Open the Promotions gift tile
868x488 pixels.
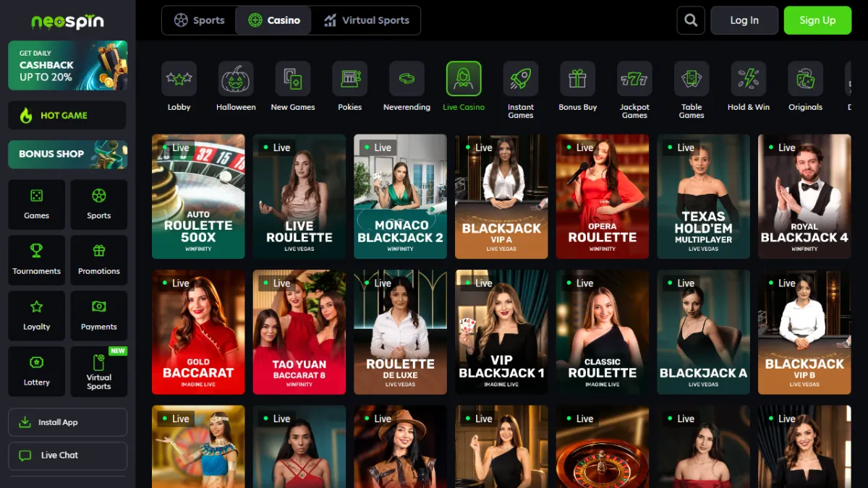pyautogui.click(x=99, y=260)
